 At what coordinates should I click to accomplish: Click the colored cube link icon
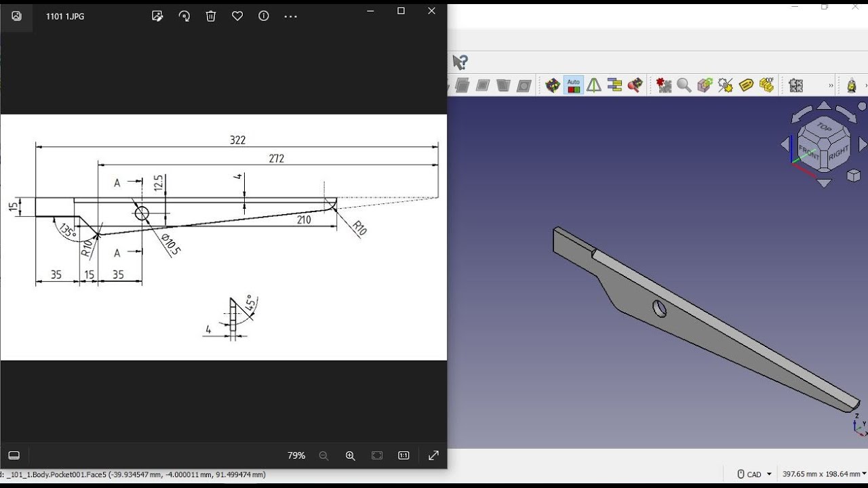tap(553, 85)
